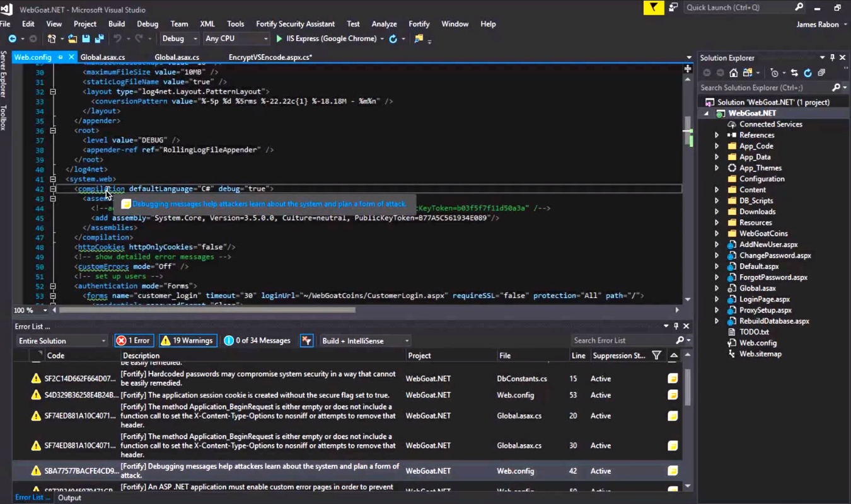Click the Undo toolbar icon
This screenshot has width=851, height=504.
117,39
